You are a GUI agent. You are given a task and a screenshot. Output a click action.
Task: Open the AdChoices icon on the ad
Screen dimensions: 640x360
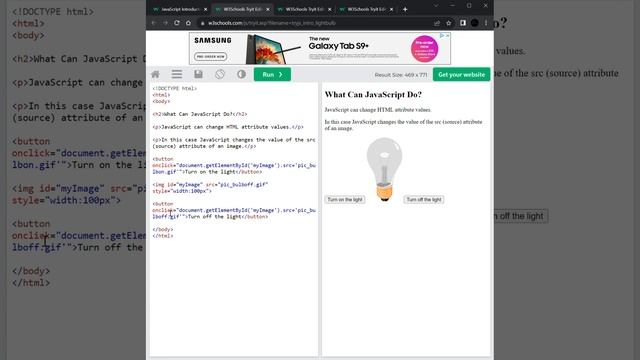pos(442,36)
